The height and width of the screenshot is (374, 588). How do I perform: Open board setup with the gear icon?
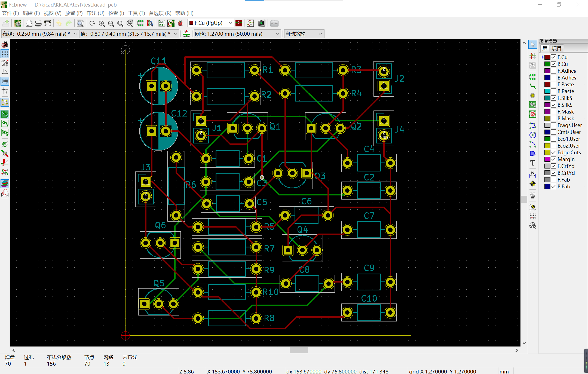point(17,23)
